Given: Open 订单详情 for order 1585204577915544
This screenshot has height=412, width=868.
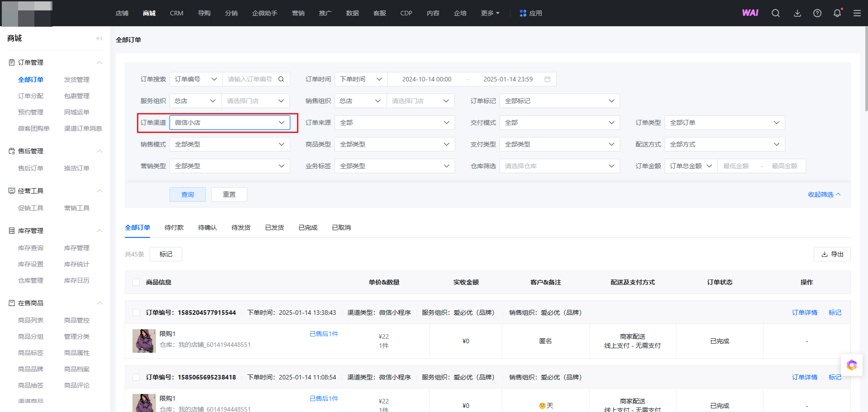Looking at the screenshot, I should (x=805, y=313).
